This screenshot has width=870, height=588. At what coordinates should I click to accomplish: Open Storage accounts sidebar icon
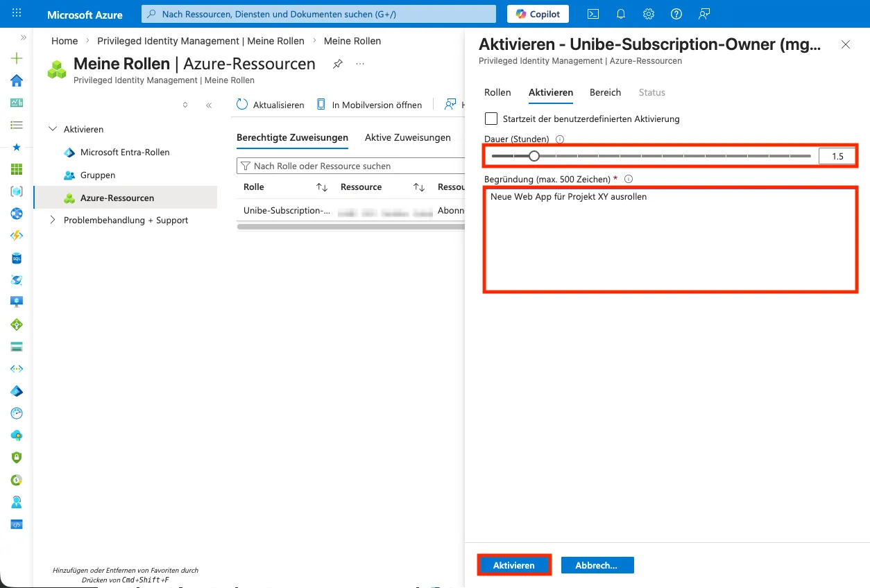[17, 347]
